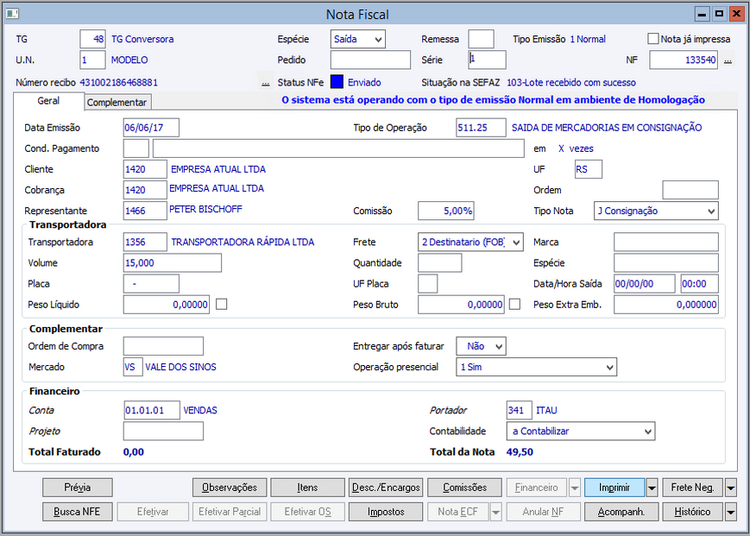Click the Busca NFE button
750x536 pixels.
tap(77, 511)
